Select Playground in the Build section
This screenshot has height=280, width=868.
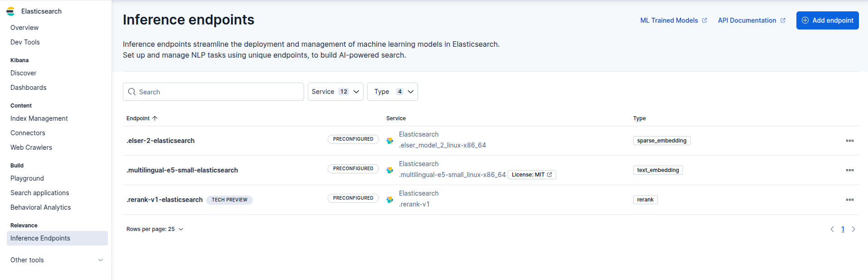[x=27, y=178]
